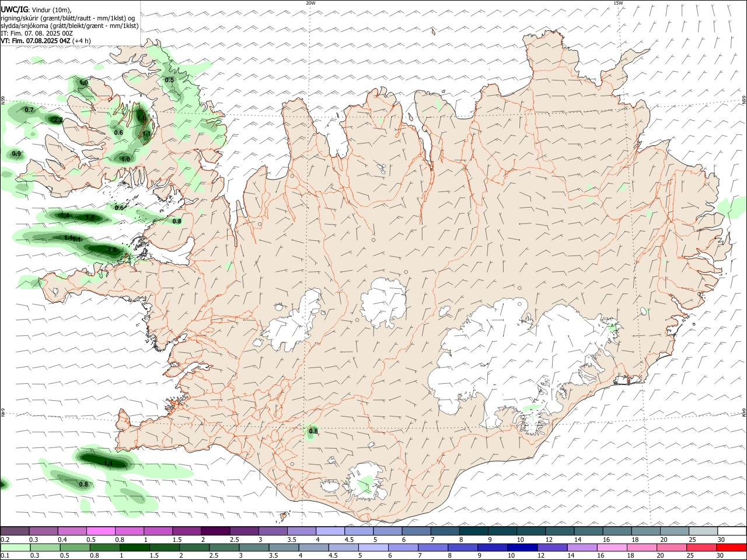Click the '20W' longitude label
The image size is (747, 560).
(310, 3)
